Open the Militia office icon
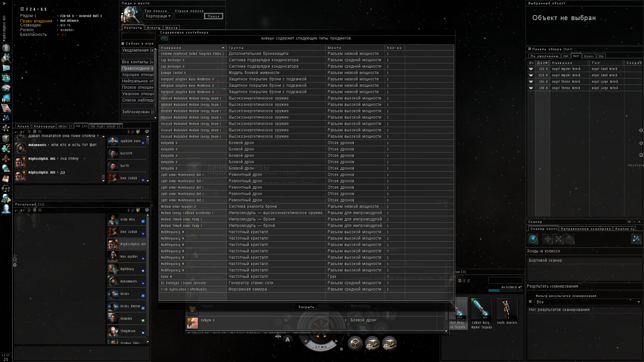This screenshot has height=362, width=644. (x=6, y=158)
